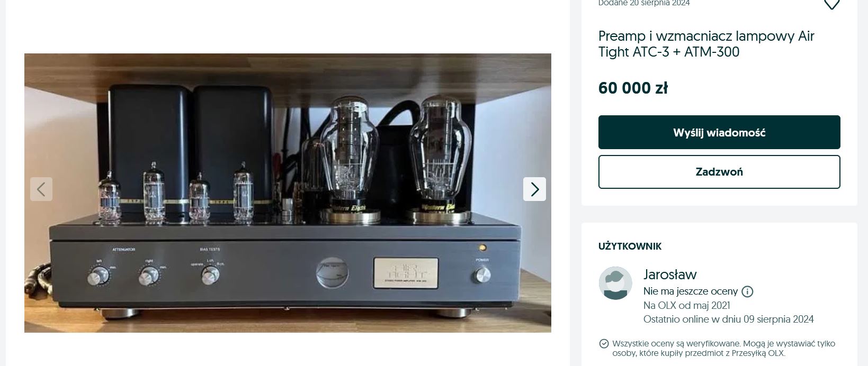
Task: Save listing with the heart icon
Action: pyautogui.click(x=832, y=4)
